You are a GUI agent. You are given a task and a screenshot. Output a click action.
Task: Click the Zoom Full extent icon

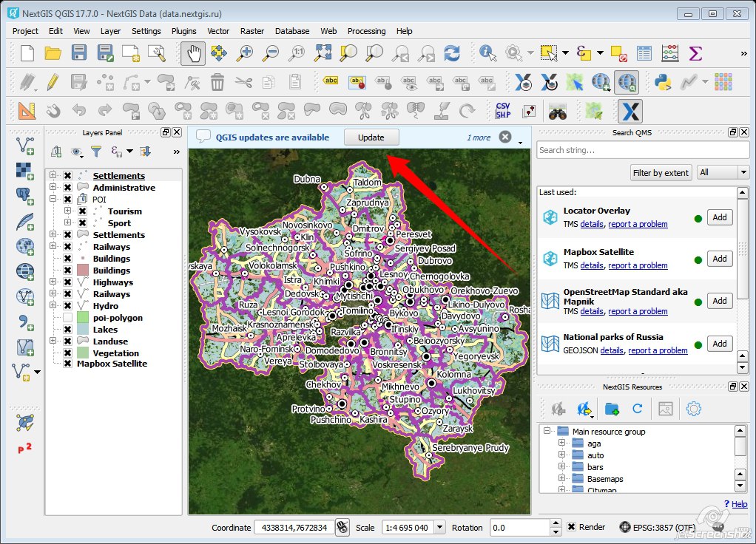pos(323,53)
